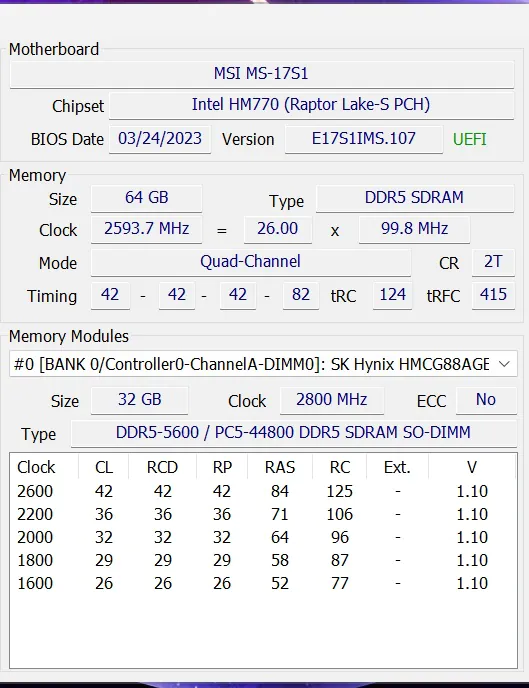This screenshot has width=529, height=688.
Task: Select the 64 GB memory size field
Action: [146, 198]
